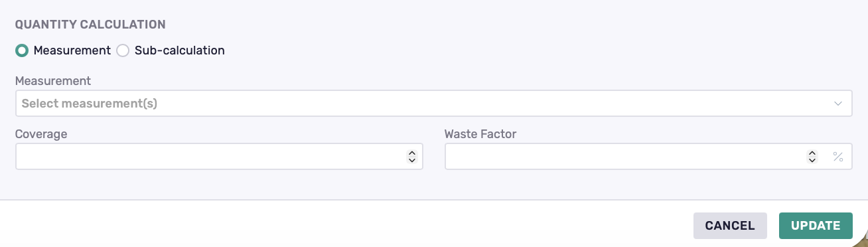Image resolution: width=868 pixels, height=247 pixels.
Task: Focus the Waste Factor input field
Action: pos(648,157)
